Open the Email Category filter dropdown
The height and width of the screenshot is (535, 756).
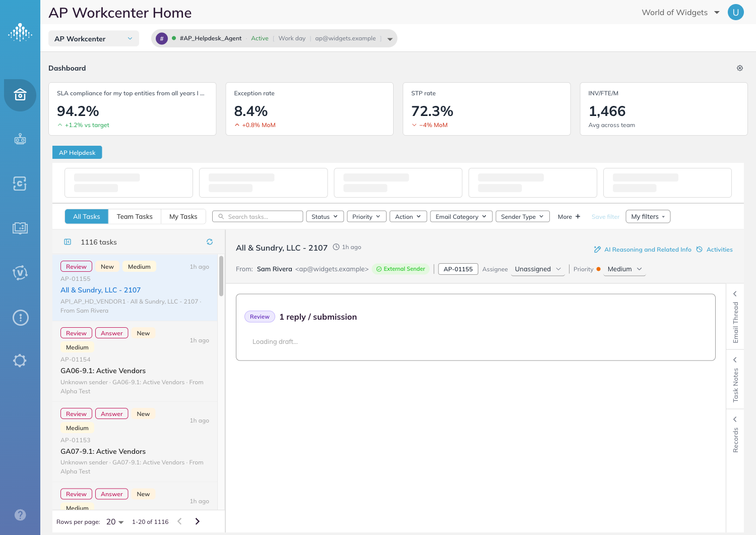[461, 216]
